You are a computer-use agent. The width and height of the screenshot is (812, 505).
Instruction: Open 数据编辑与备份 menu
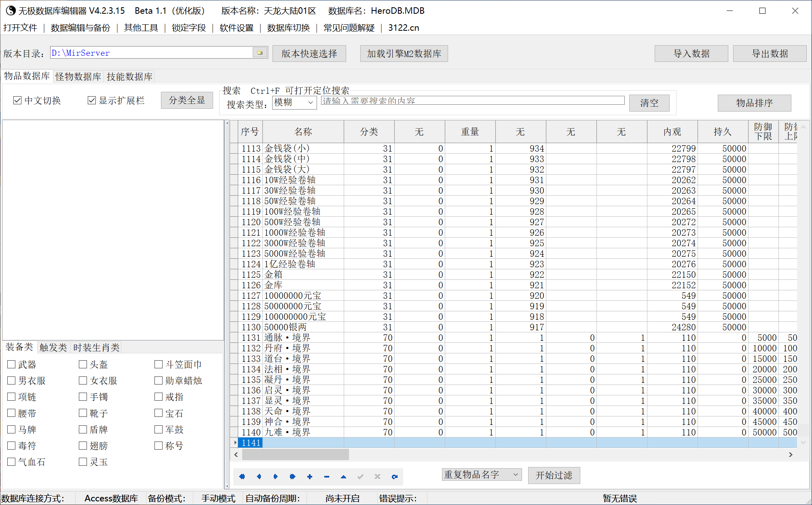tap(80, 27)
